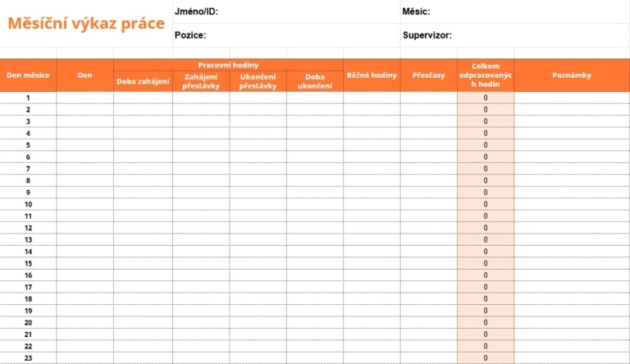Select the Pracovní hodiny merged header
The width and height of the screenshot is (630, 364).
point(228,65)
